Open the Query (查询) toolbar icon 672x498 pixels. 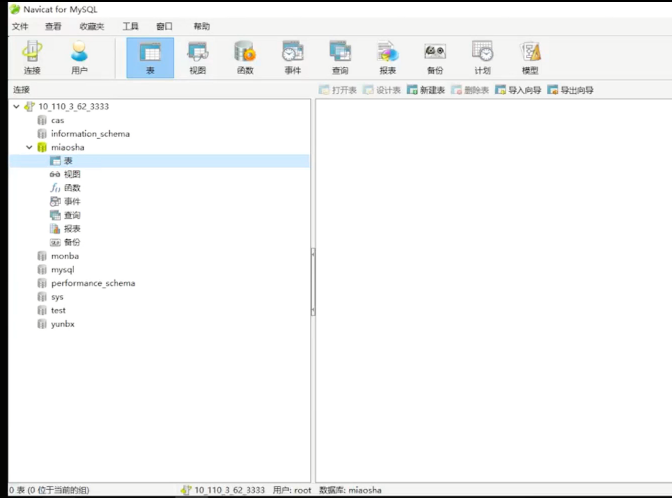point(340,57)
